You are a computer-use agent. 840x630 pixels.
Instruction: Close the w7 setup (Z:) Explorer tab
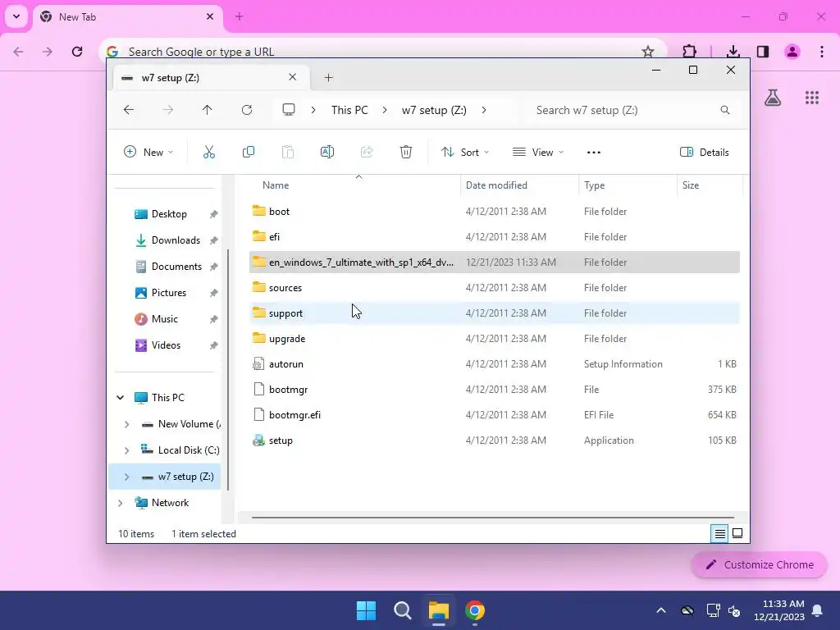click(293, 77)
